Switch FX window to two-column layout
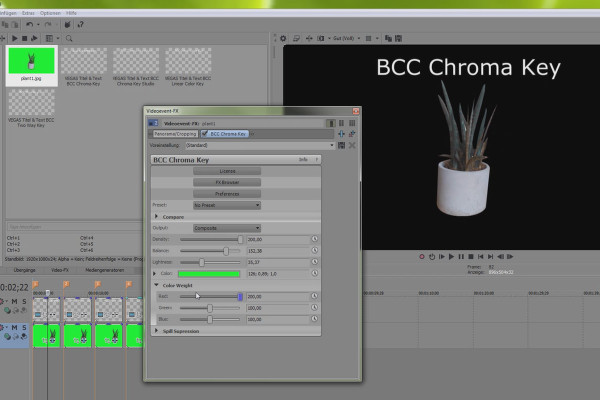The image size is (600, 400). coord(341,123)
